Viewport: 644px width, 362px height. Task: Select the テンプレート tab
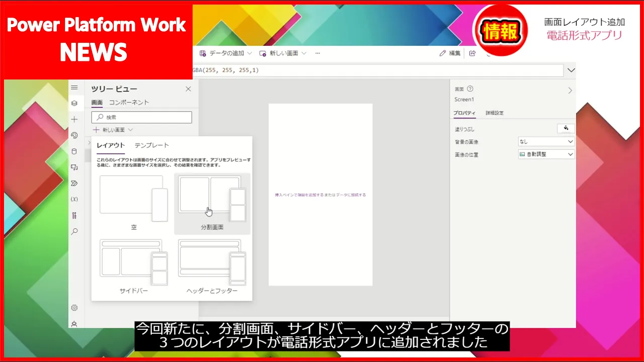coord(152,145)
